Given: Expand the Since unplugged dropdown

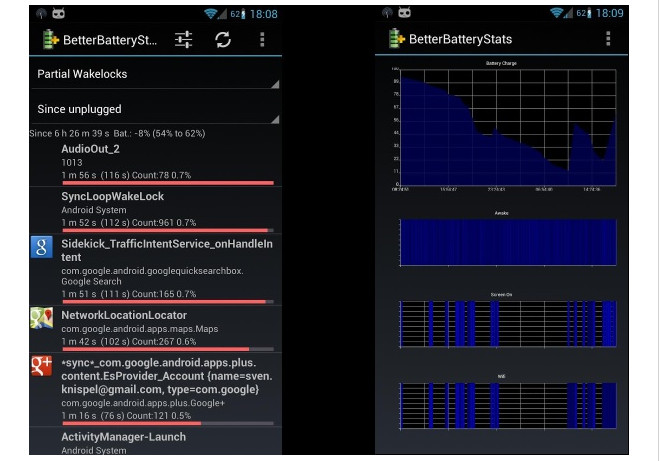Looking at the screenshot, I should click(x=155, y=108).
